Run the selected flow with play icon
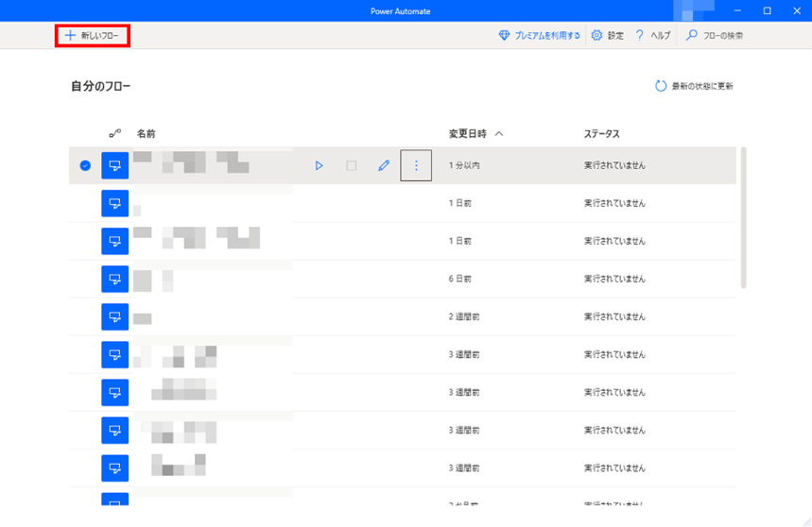Viewport: 812px width, 527px height. pyautogui.click(x=319, y=165)
